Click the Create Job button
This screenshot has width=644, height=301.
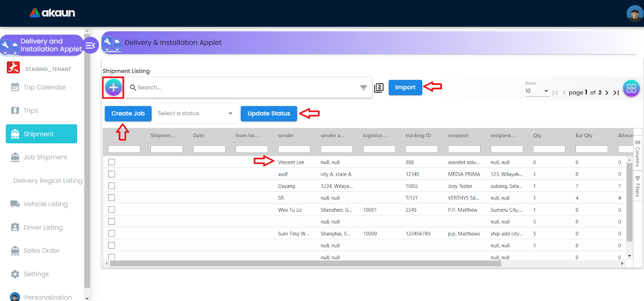[x=128, y=113]
